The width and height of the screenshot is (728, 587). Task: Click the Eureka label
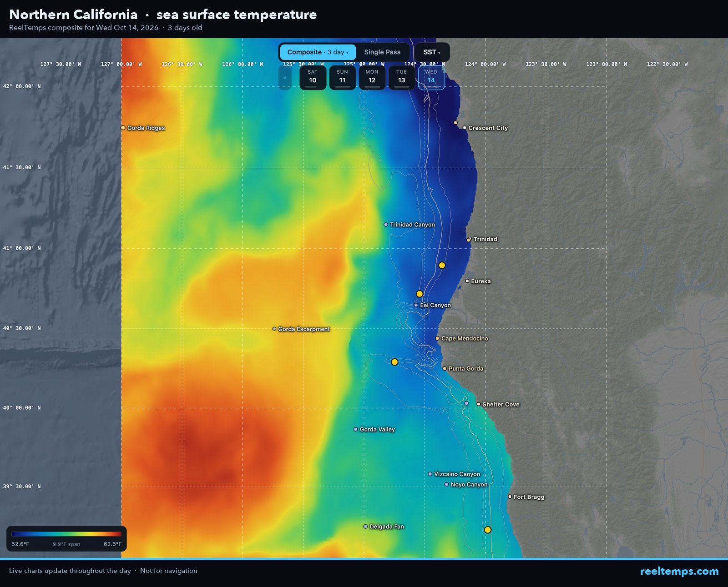point(481,281)
